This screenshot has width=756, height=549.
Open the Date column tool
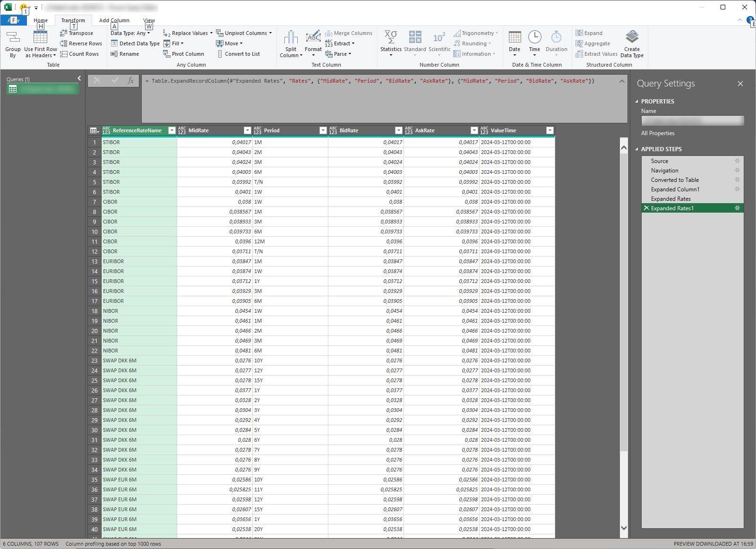click(x=515, y=43)
